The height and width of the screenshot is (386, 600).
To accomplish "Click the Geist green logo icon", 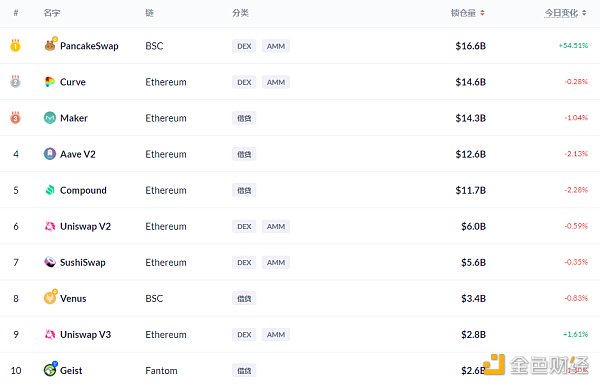I will pyautogui.click(x=50, y=370).
